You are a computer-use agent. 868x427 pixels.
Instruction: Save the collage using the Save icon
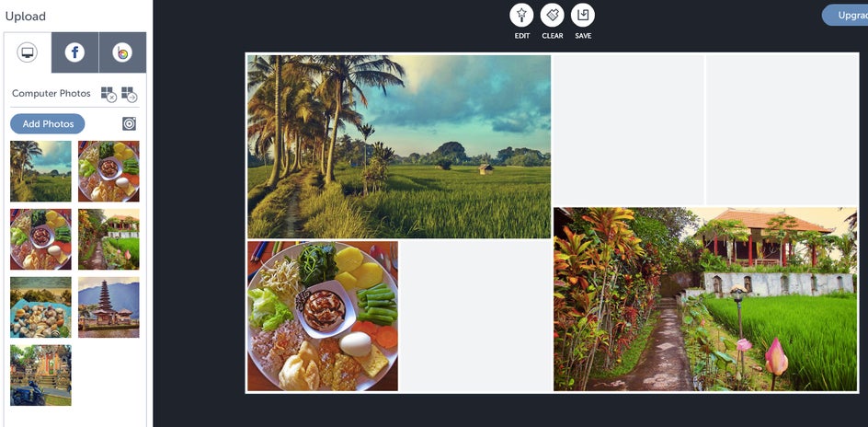582,16
